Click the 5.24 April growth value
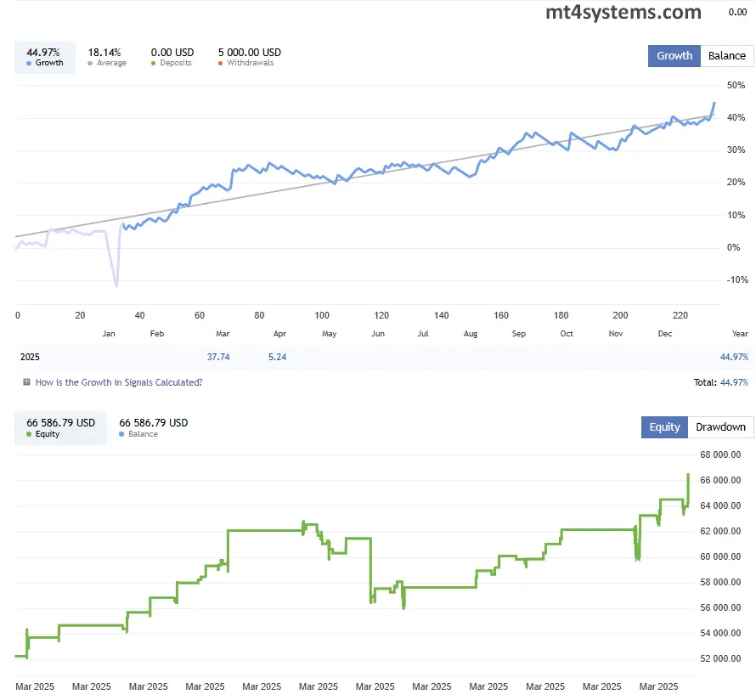 click(278, 357)
